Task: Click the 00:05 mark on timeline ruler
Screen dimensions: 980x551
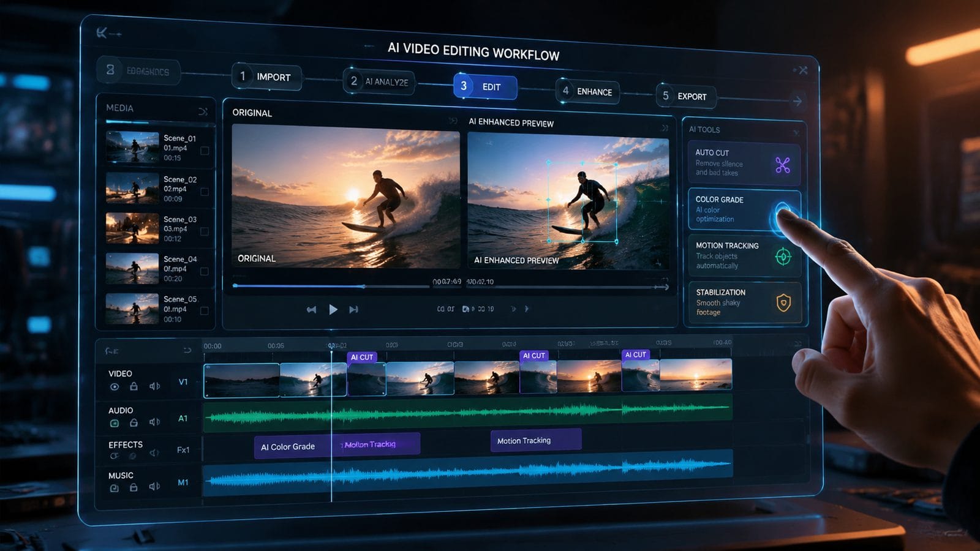Action: click(x=276, y=346)
